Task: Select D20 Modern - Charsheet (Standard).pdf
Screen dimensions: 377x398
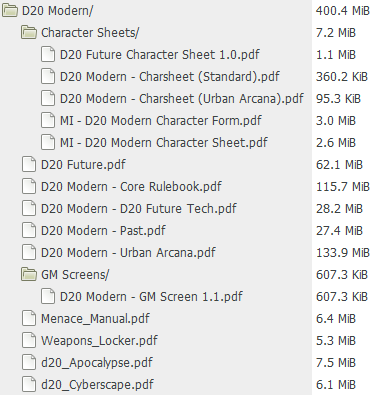Action: click(170, 77)
